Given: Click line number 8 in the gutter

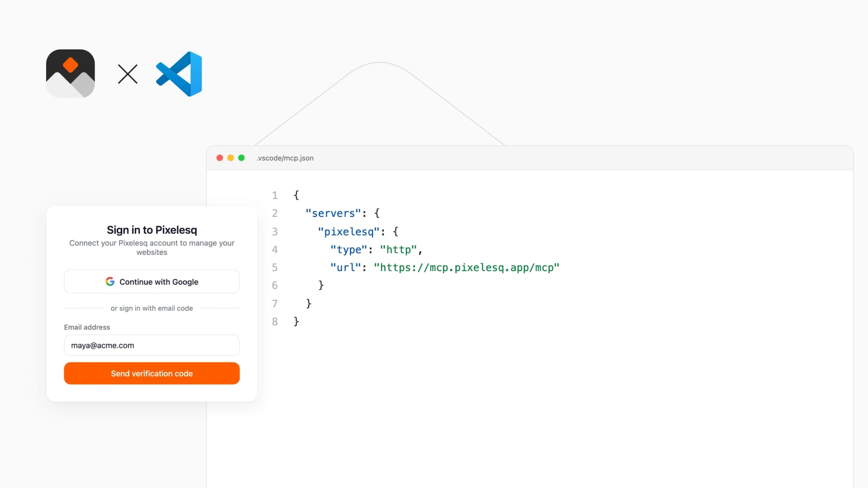Looking at the screenshot, I should [x=275, y=322].
